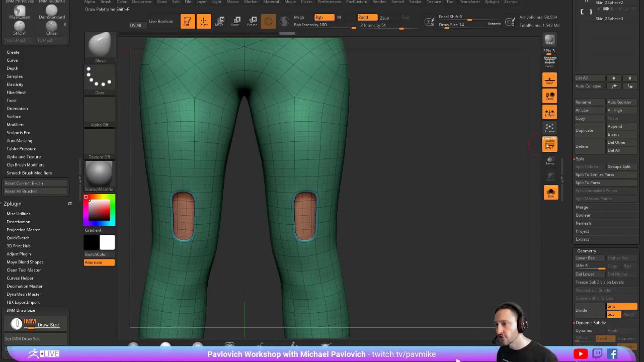The width and height of the screenshot is (644, 362).
Task: Toggle Local symmetry icon
Action: point(549,96)
